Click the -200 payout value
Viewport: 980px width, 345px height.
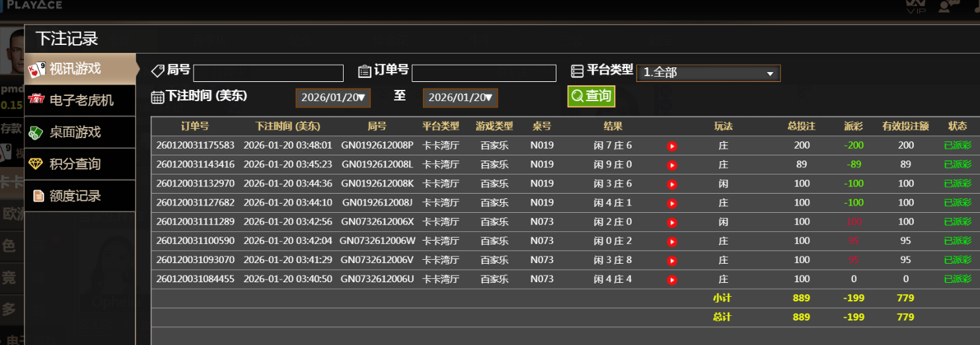tap(854, 145)
